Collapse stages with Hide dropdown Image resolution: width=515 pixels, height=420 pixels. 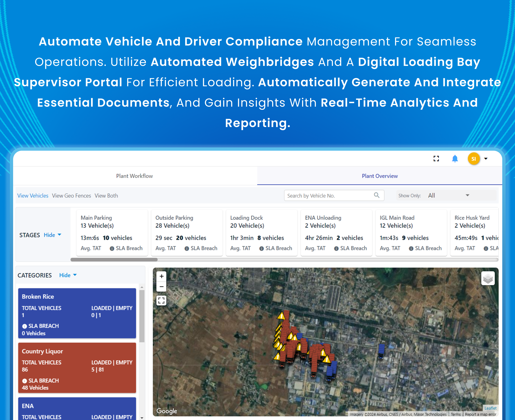(x=52, y=235)
